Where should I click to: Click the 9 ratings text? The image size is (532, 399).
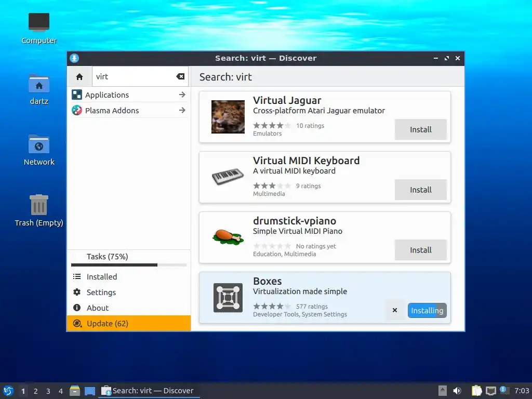[308, 186]
